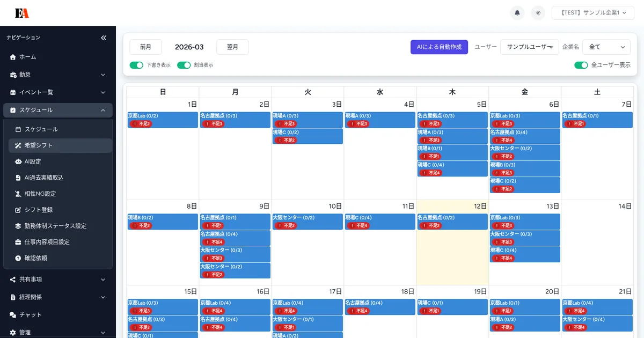Image resolution: width=644 pixels, height=338 pixels.
Task: Click the chat bubble icon for チャット
Action: tap(13, 315)
